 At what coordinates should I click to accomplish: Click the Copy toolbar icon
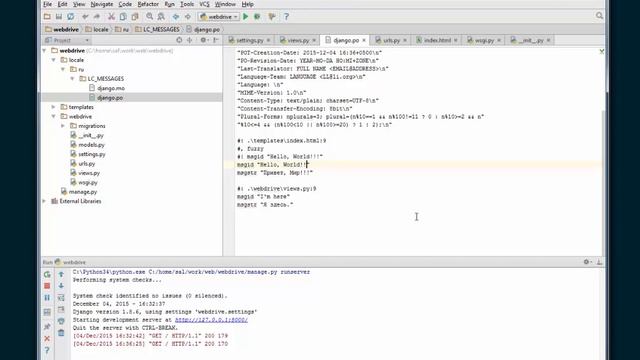123,17
